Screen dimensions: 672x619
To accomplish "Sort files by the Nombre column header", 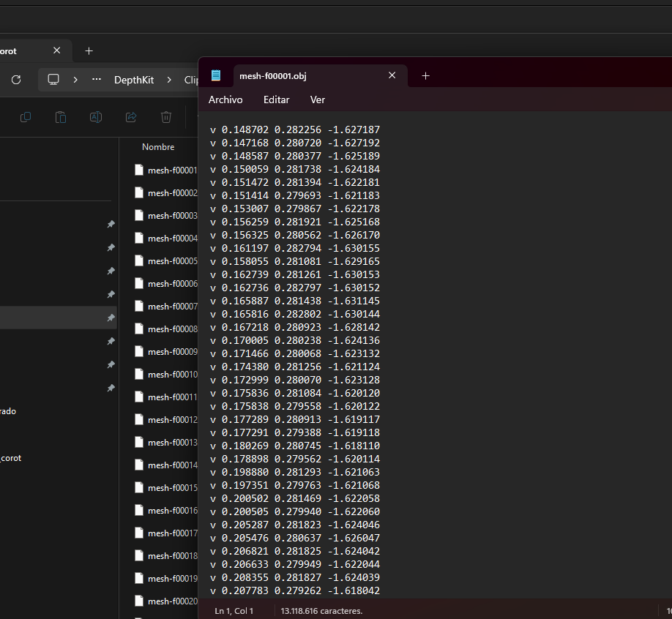I will [x=158, y=147].
